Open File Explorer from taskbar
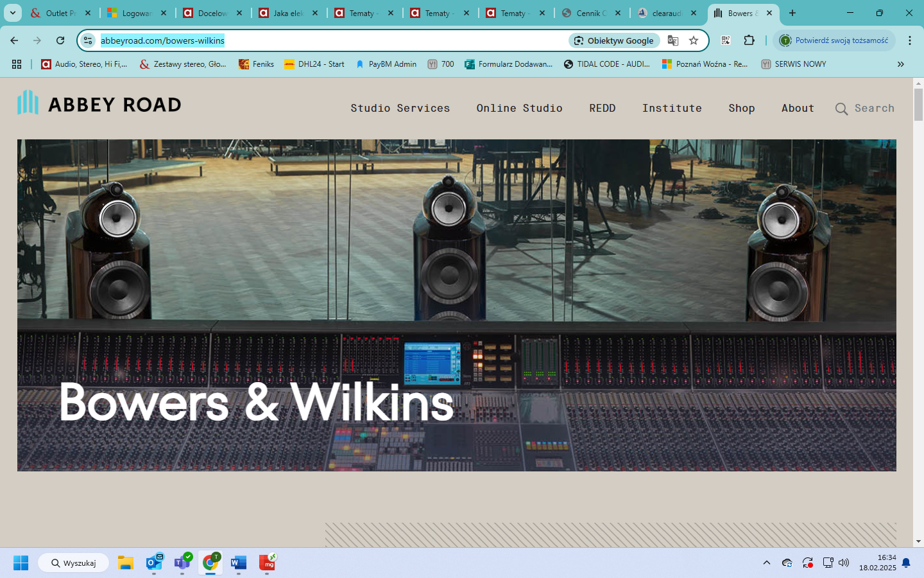This screenshot has height=578, width=924. click(x=125, y=563)
